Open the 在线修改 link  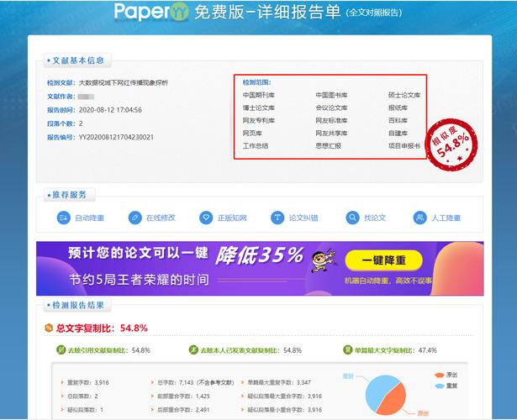coord(161,218)
